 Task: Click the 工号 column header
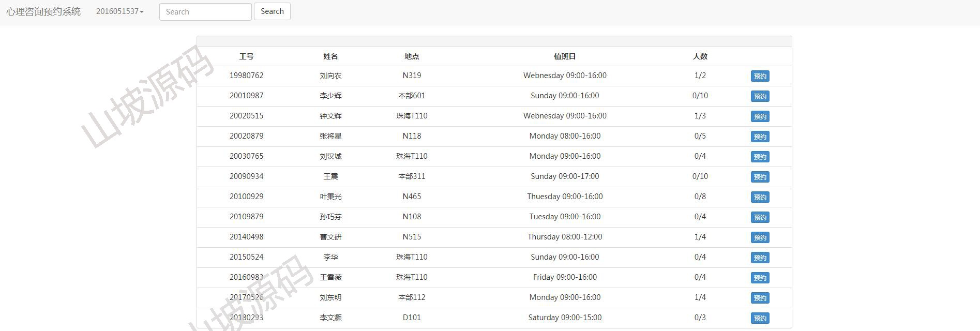[x=246, y=56]
